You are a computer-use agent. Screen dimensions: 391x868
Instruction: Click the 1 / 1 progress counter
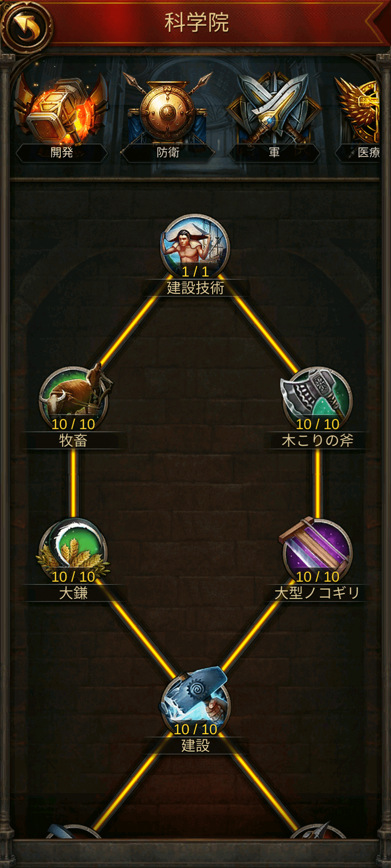click(195, 272)
